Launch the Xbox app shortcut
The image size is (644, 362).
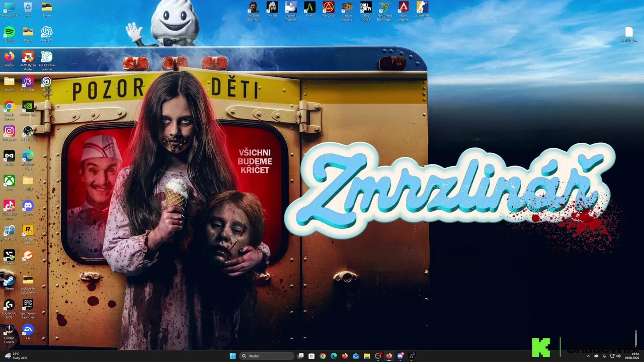pos(9,183)
